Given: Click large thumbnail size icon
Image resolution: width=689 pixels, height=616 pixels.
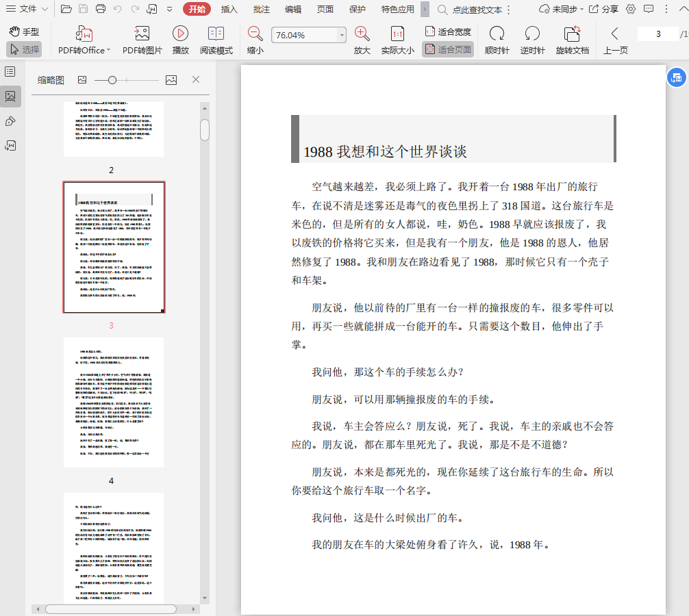Looking at the screenshot, I should coord(171,80).
